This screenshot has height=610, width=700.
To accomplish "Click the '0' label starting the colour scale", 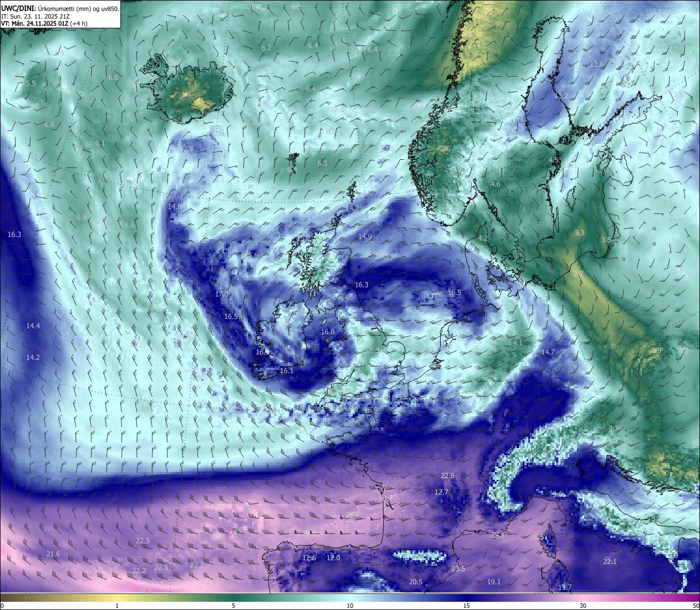I will coord(2,606).
